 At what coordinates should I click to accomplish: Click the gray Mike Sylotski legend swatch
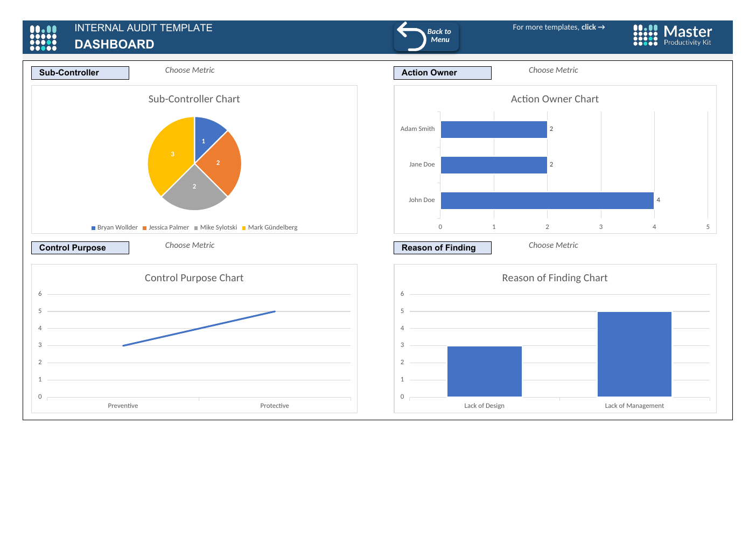pos(196,228)
